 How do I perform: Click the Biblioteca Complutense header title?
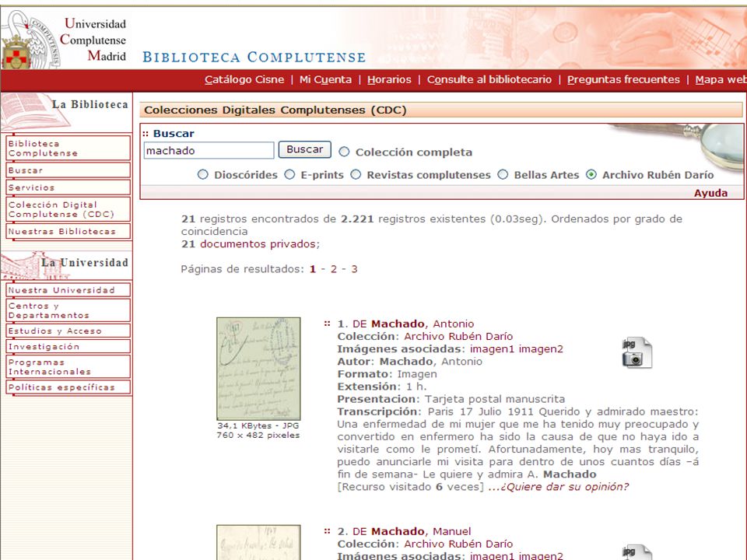coord(254,57)
